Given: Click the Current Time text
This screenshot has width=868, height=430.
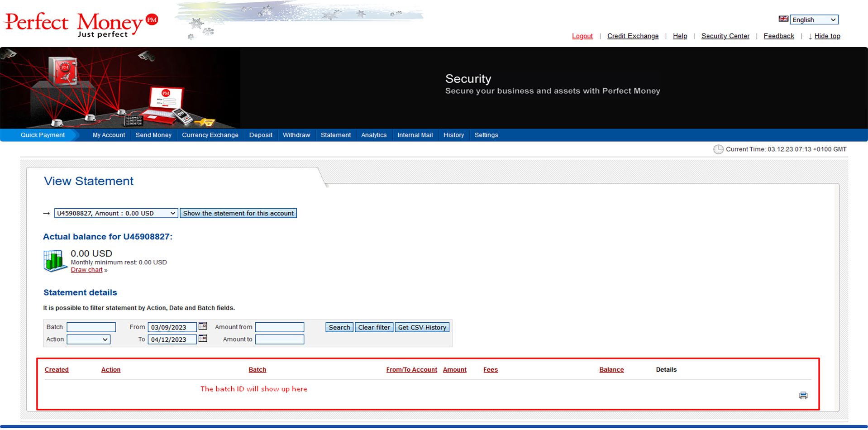Looking at the screenshot, I should click(x=786, y=149).
